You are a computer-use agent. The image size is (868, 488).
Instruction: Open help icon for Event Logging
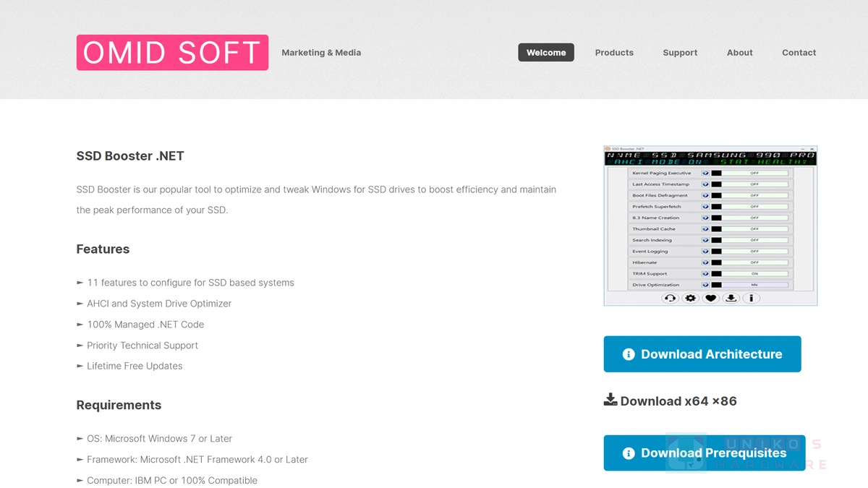(x=705, y=252)
